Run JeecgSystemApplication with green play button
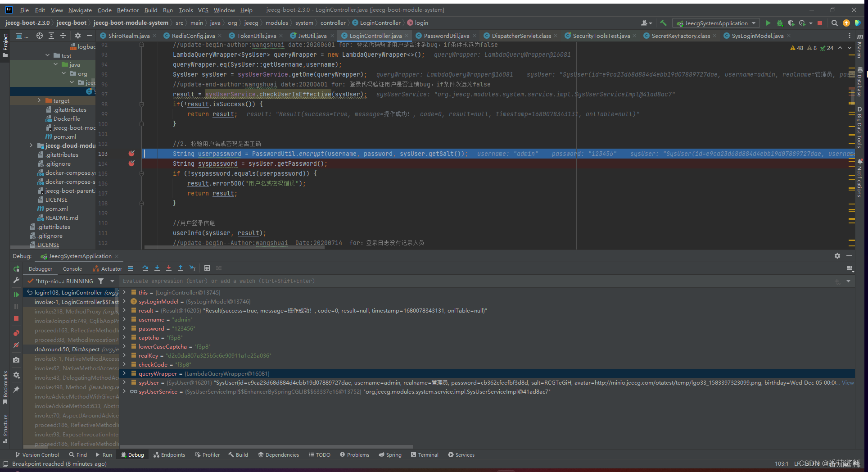 click(x=768, y=23)
